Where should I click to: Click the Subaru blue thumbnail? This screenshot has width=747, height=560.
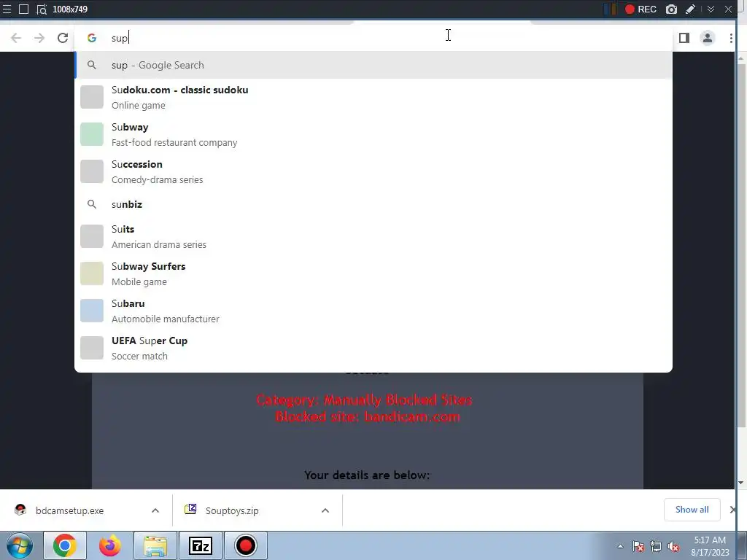tap(92, 311)
